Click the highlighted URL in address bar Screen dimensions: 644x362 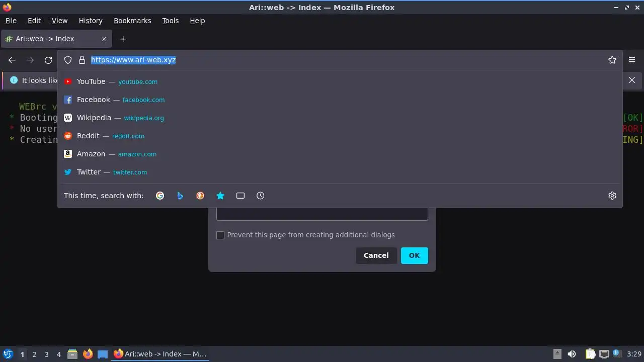coord(133,60)
